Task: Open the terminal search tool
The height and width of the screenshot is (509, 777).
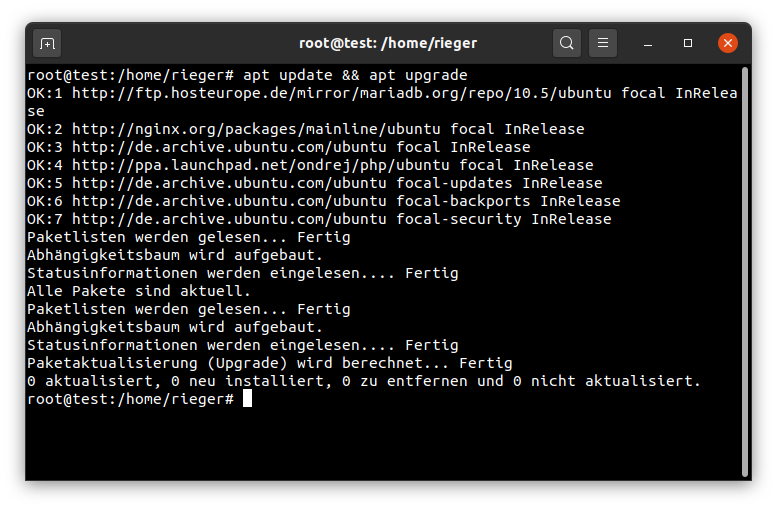Action: click(x=567, y=43)
